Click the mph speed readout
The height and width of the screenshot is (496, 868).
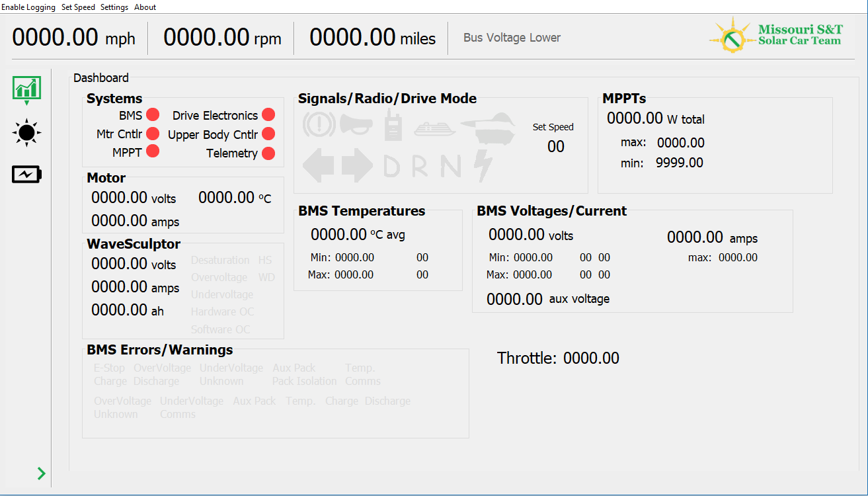[74, 37]
